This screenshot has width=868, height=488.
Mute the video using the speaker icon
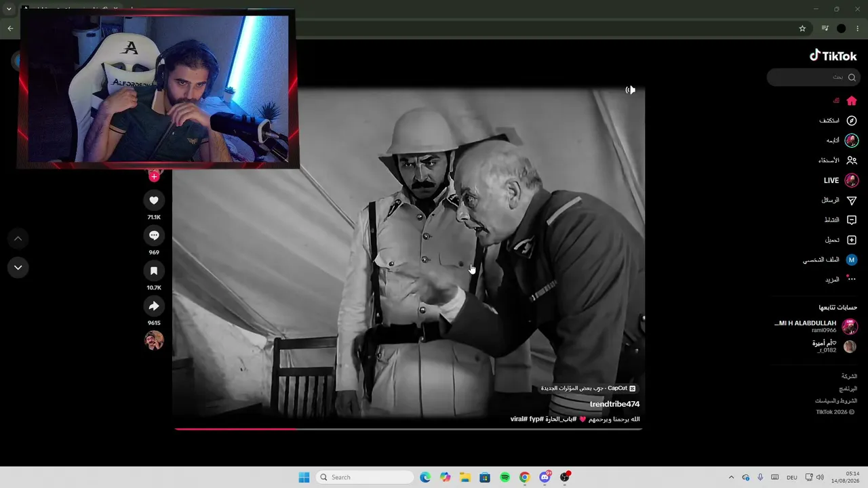point(631,90)
